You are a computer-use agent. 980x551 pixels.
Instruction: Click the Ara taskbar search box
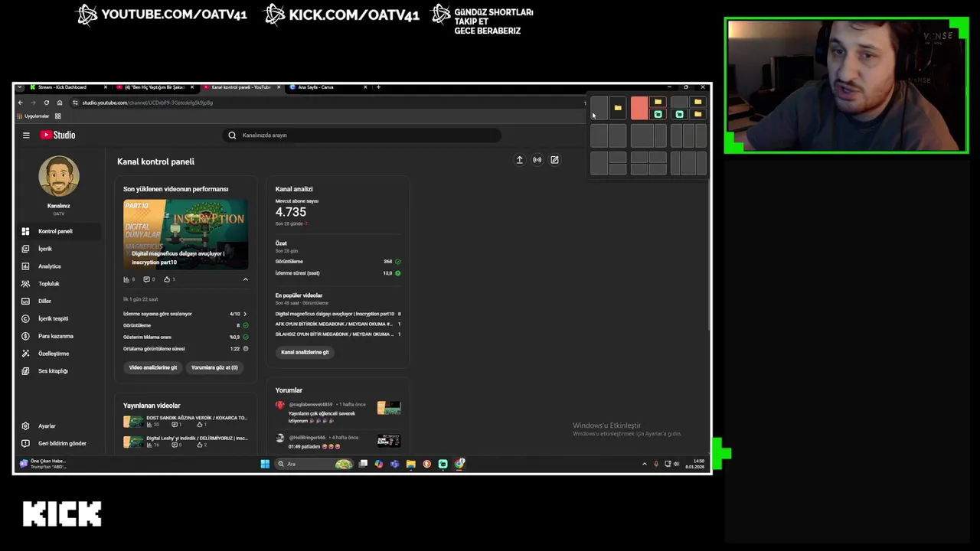point(314,464)
